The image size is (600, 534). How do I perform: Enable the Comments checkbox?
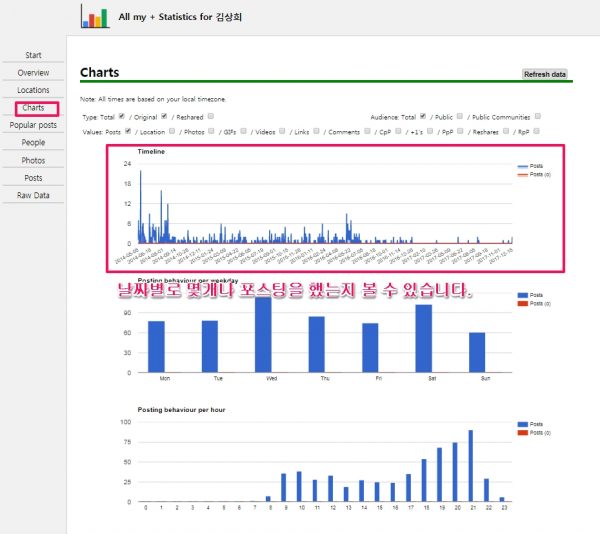click(367, 131)
